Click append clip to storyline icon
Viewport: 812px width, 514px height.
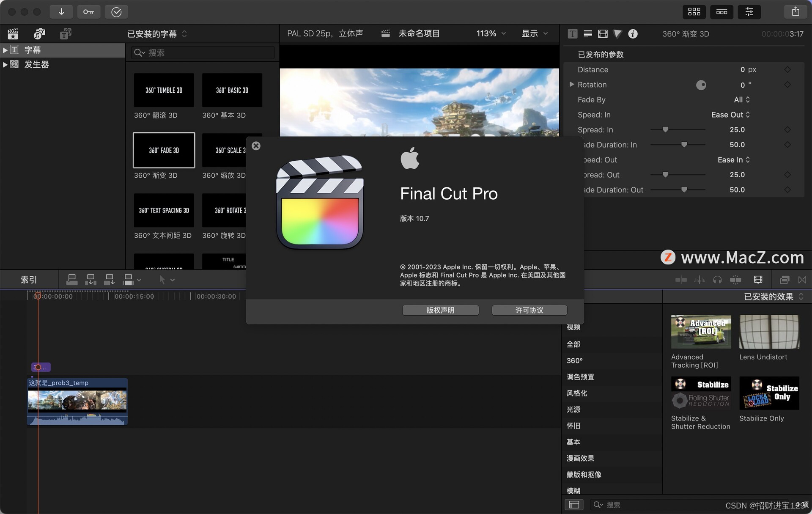coord(109,280)
